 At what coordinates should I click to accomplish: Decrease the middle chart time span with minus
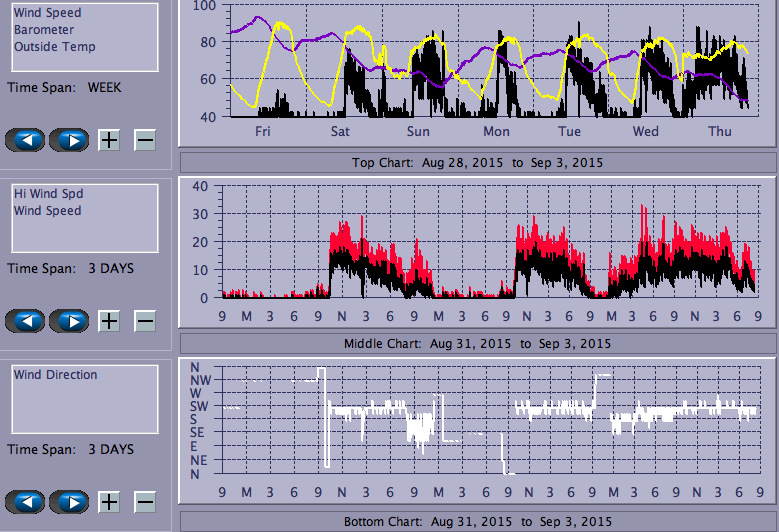tap(145, 321)
